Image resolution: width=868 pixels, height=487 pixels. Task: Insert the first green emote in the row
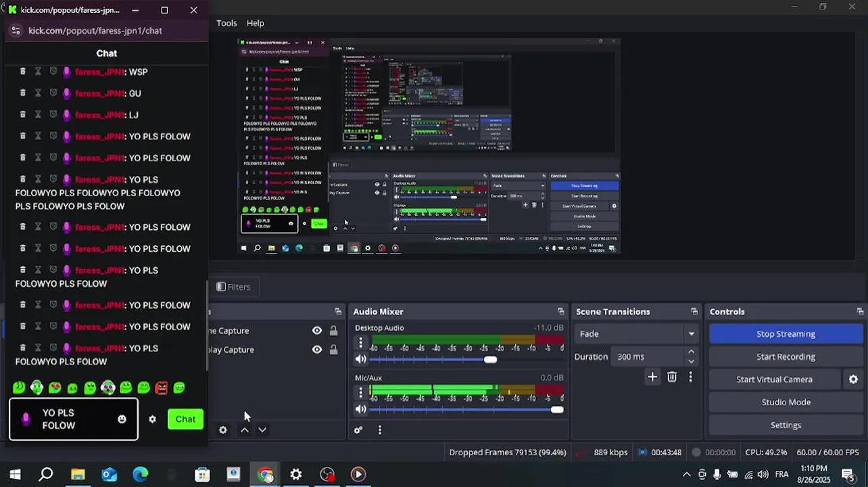pyautogui.click(x=19, y=388)
